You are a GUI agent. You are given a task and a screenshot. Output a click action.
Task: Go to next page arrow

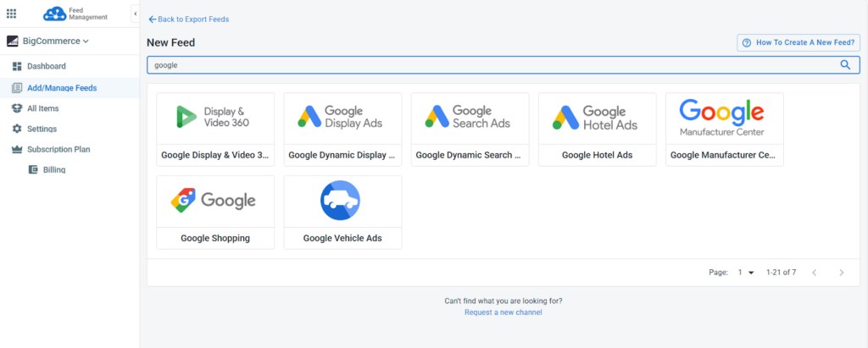point(842,273)
